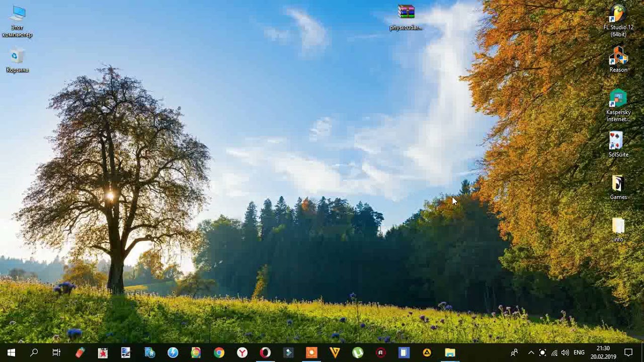Open the Wi-Fi network flyout
The height and width of the screenshot is (362, 644).
[554, 353]
